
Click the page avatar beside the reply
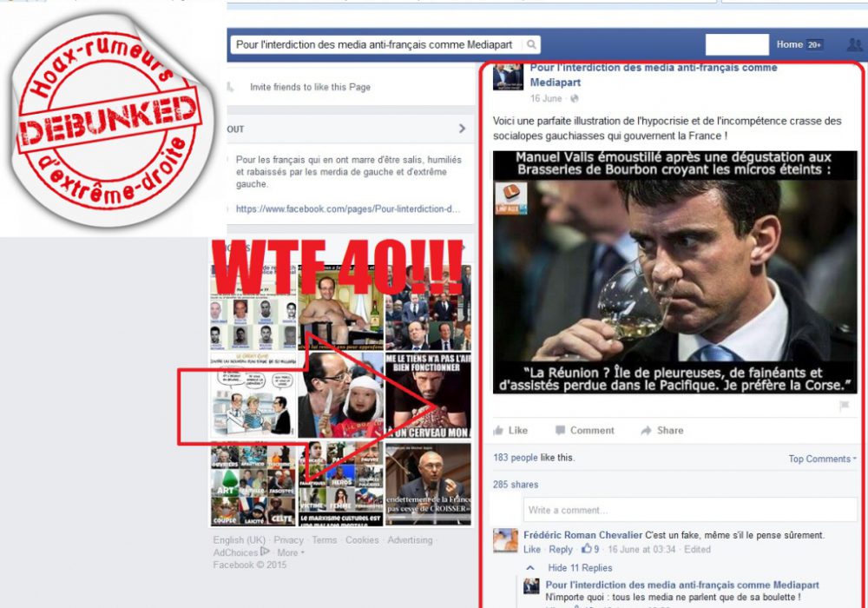(x=531, y=585)
